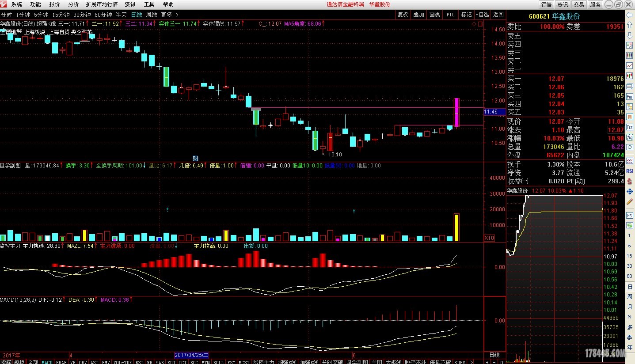Viewport: 635px width, 364px height.
Task: Click the small diamond icon above price axis
Action: 474,24
